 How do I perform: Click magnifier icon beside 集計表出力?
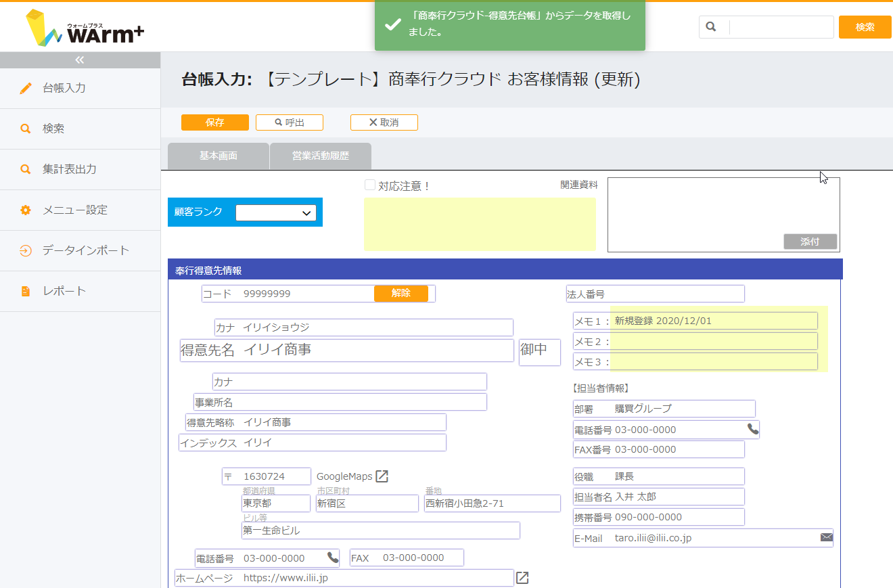click(x=26, y=169)
